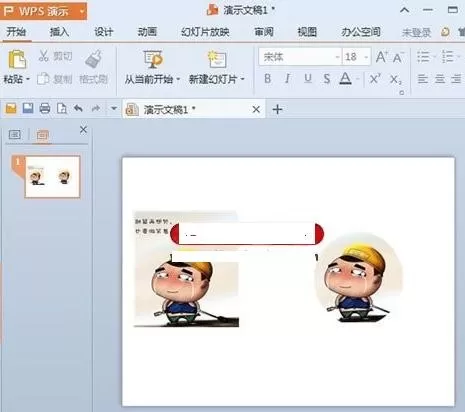Close the slide thumbnail panel
Image resolution: width=465 pixels, height=412 pixels.
tap(83, 130)
